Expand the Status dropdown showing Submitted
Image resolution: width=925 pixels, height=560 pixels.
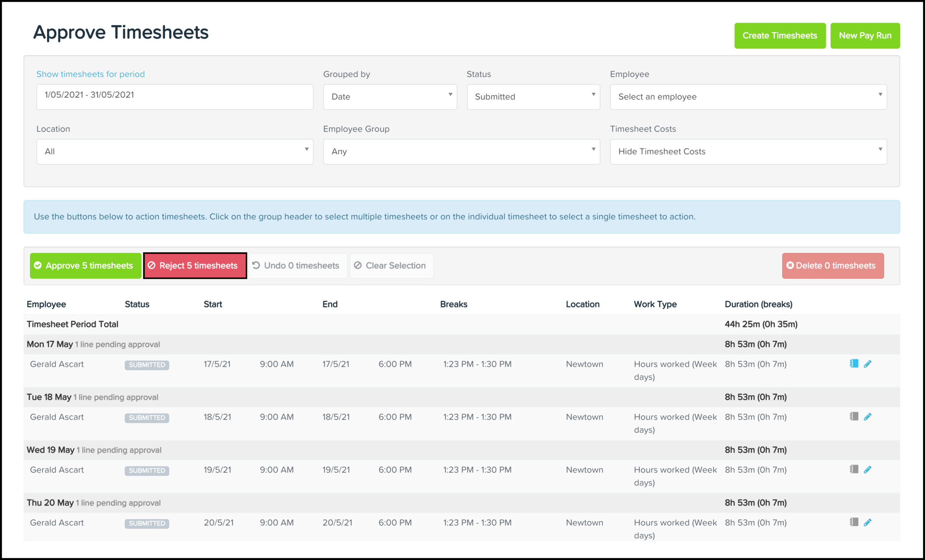pos(533,97)
